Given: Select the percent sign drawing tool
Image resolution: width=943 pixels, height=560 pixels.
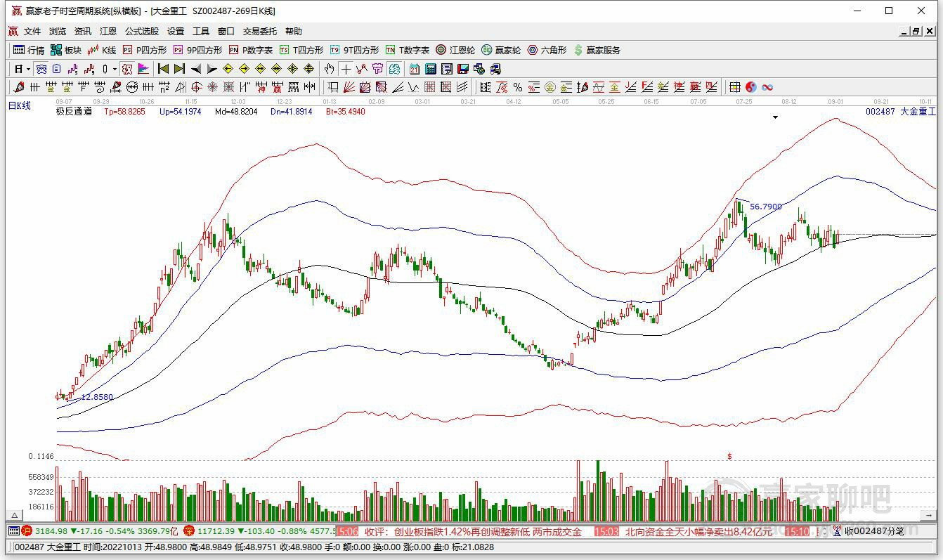Looking at the screenshot, I should pyautogui.click(x=518, y=87).
